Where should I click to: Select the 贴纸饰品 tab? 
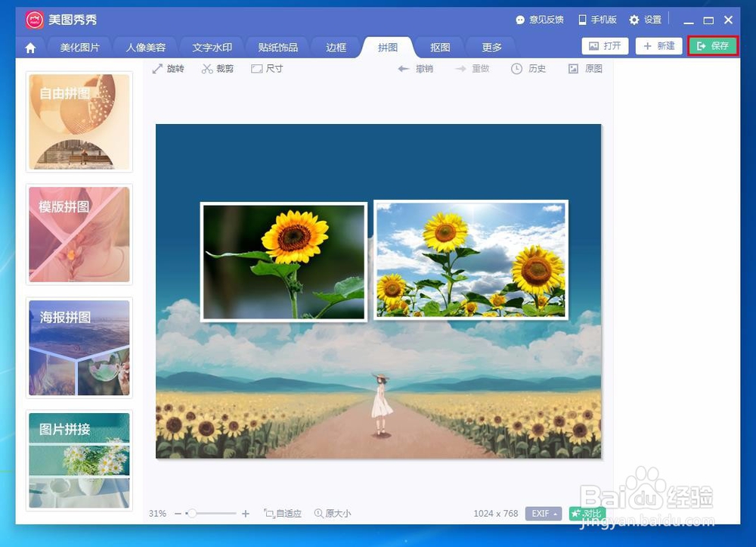277,48
